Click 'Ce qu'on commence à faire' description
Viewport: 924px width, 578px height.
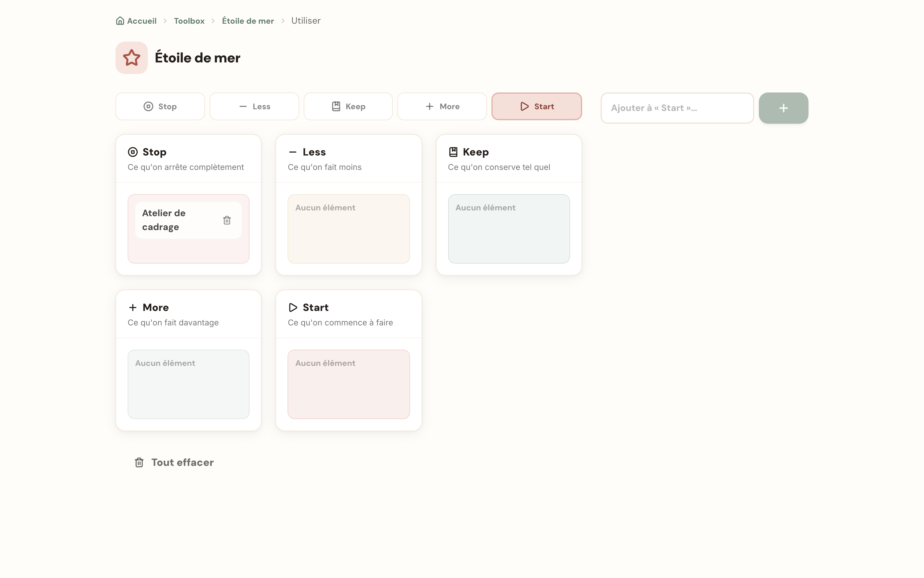click(340, 323)
